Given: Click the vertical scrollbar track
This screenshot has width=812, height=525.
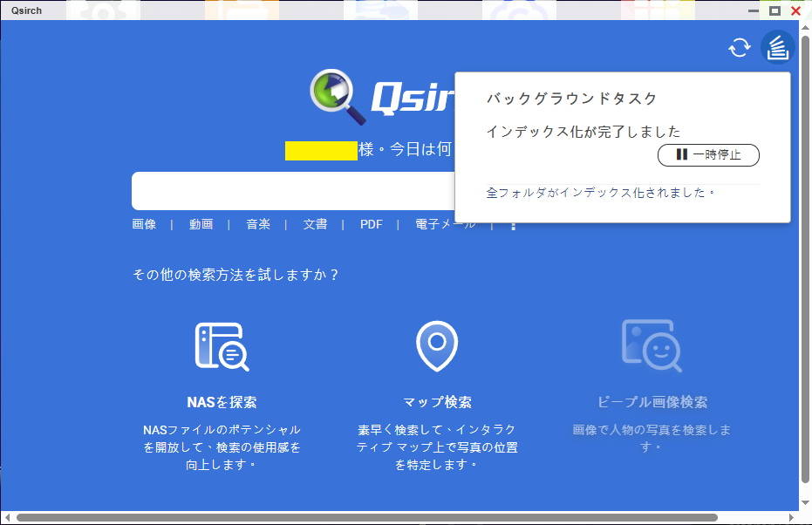Looking at the screenshot, I should [805, 262].
